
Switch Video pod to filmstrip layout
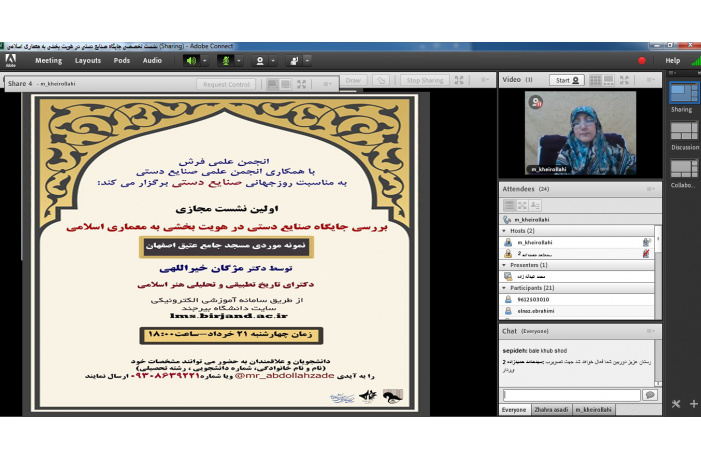pos(608,80)
